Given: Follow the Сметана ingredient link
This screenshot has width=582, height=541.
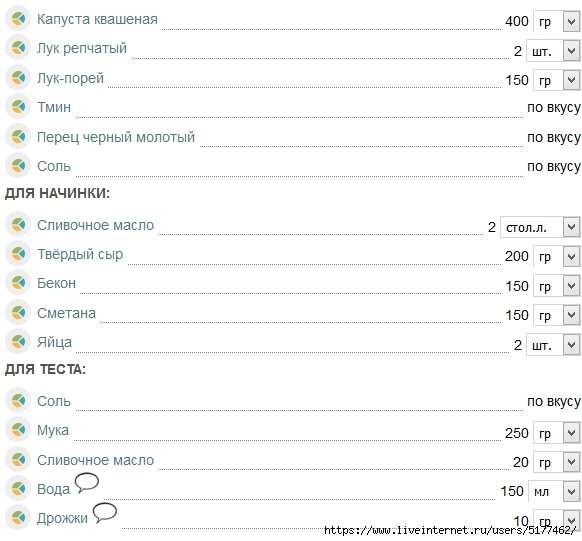Looking at the screenshot, I should (x=66, y=313).
